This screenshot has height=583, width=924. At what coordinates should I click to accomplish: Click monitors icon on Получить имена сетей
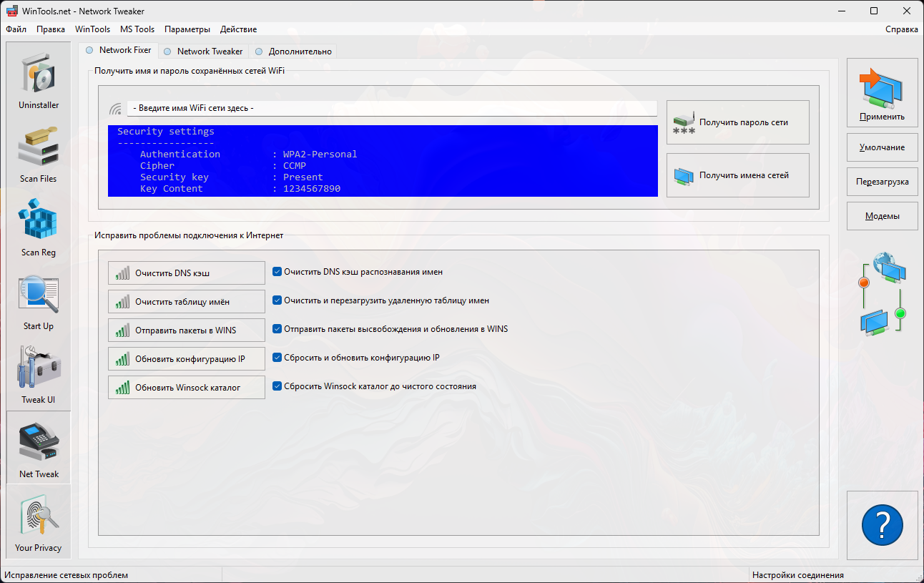[x=684, y=175]
